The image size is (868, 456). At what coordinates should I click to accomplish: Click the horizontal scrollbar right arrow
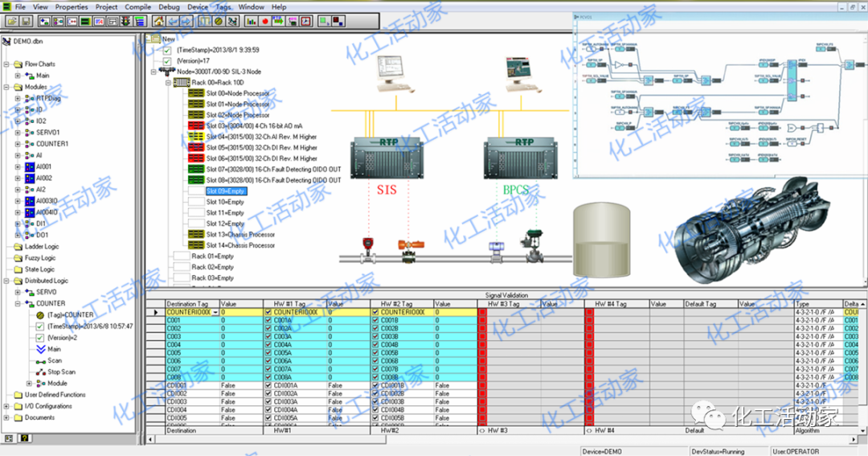tap(853, 439)
